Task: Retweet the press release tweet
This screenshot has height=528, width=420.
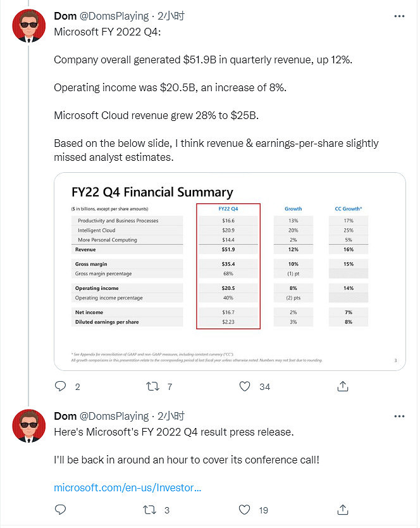Action: (x=152, y=509)
